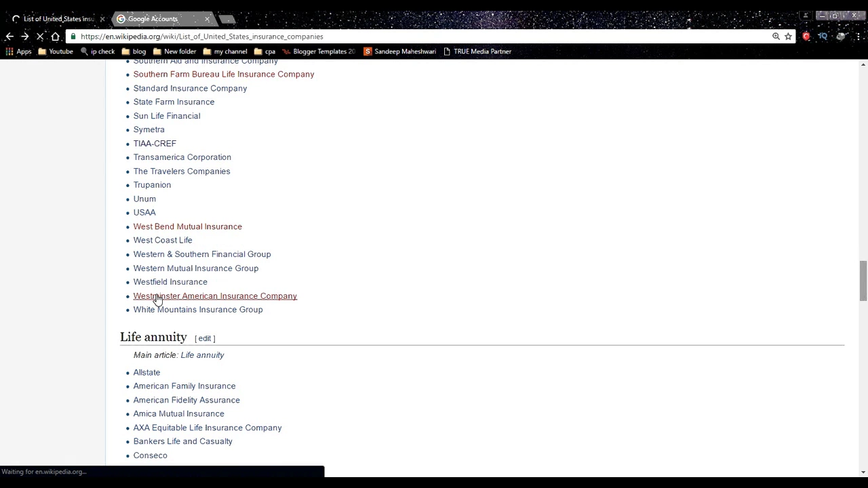Open the grey chat bubble extension
The height and width of the screenshot is (488, 868).
click(x=841, y=37)
